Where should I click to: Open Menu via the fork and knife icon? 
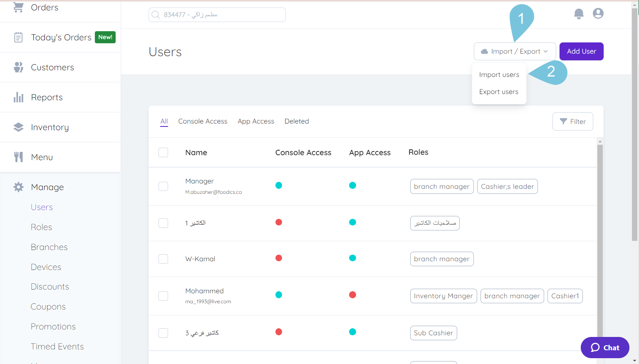coord(18,157)
